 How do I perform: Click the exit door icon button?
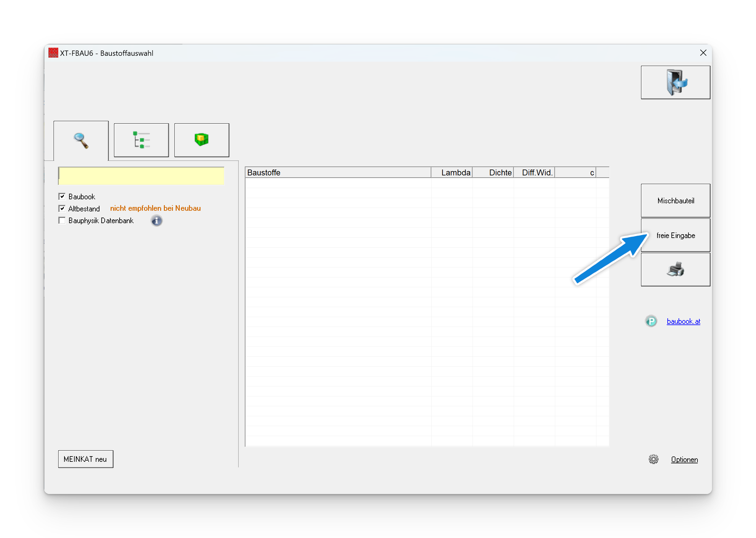tap(675, 82)
